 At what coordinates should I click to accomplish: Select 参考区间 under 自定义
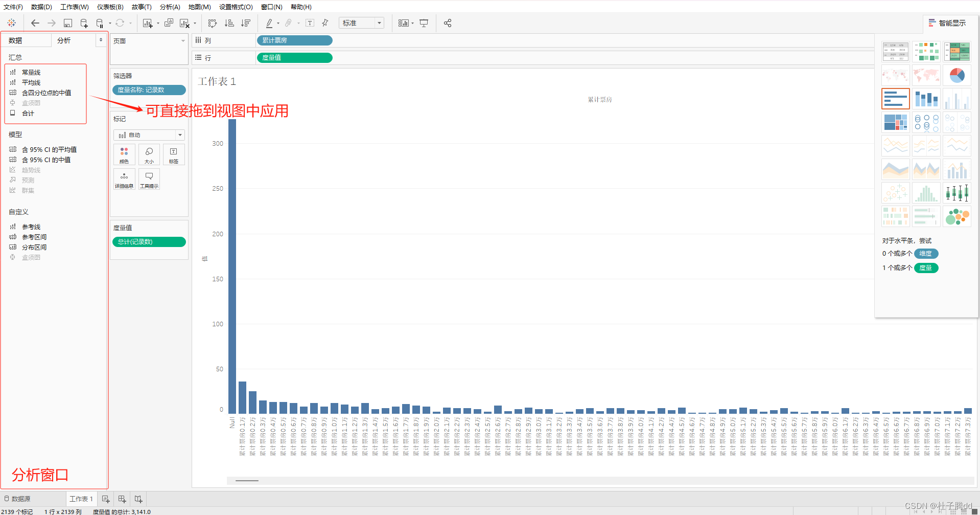point(34,237)
